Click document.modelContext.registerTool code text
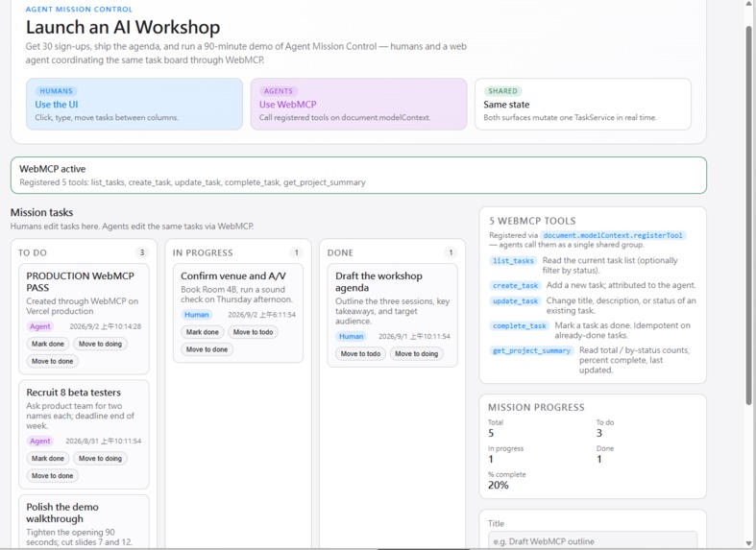Screen dimensions: 756x550 click(613, 235)
